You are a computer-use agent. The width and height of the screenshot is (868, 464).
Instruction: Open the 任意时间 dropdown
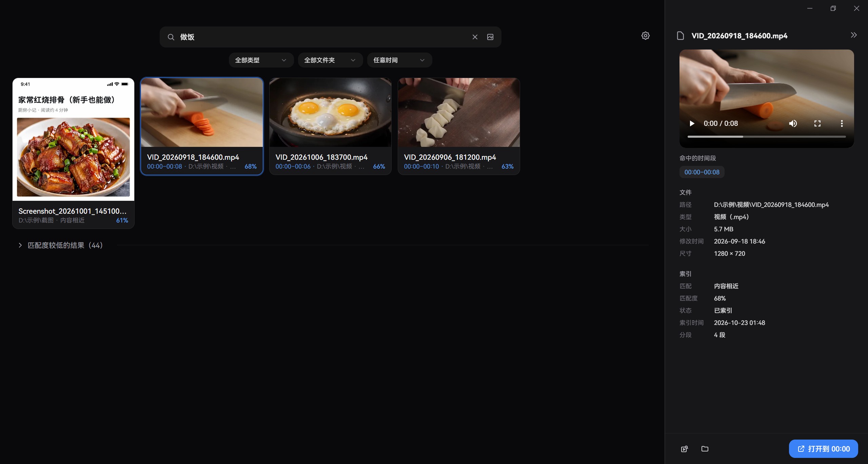[x=399, y=60]
